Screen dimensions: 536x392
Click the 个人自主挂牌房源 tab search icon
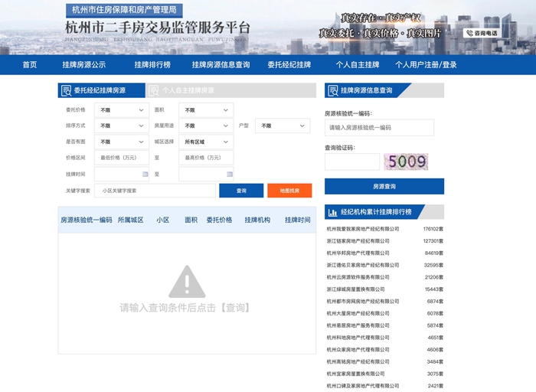click(154, 90)
